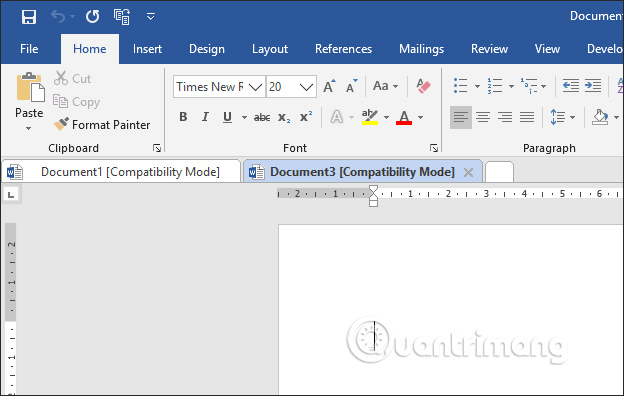This screenshot has width=624, height=396.
Task: Toggle Subscript formatting
Action: [284, 117]
